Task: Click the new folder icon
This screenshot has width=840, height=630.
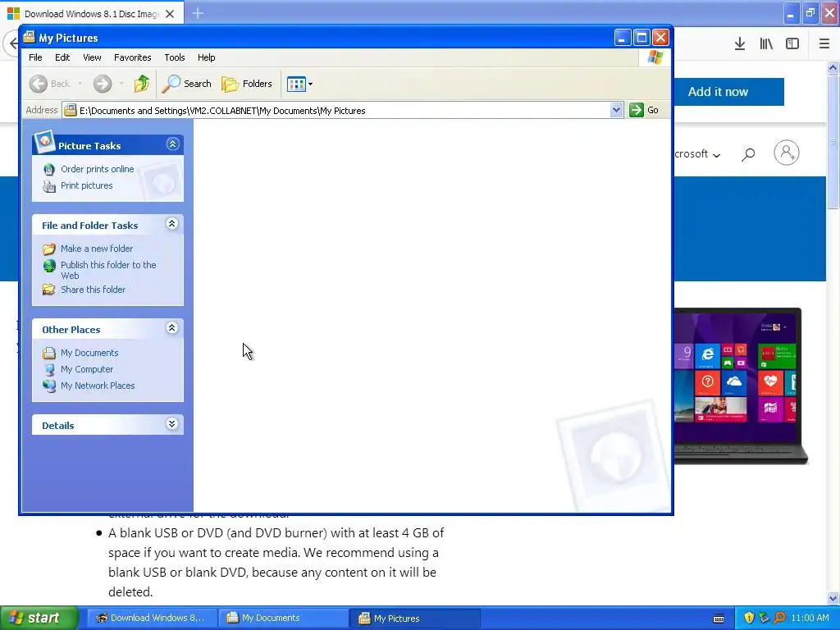Action: tap(49, 249)
